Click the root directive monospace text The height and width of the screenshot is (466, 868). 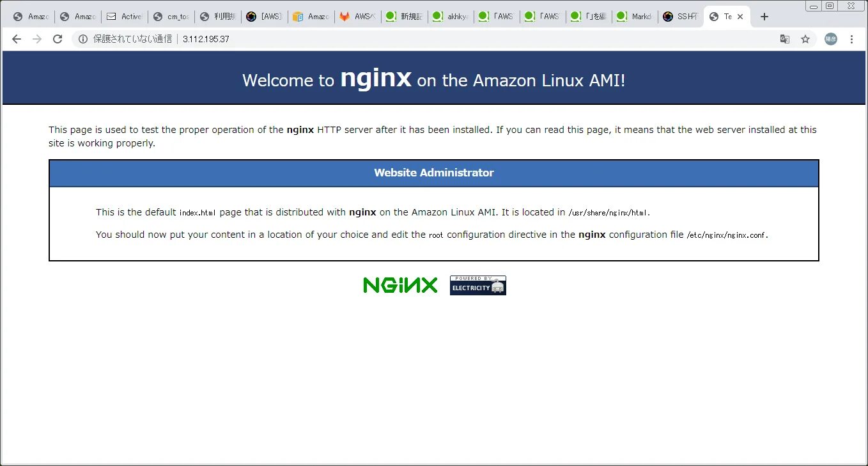tap(436, 235)
